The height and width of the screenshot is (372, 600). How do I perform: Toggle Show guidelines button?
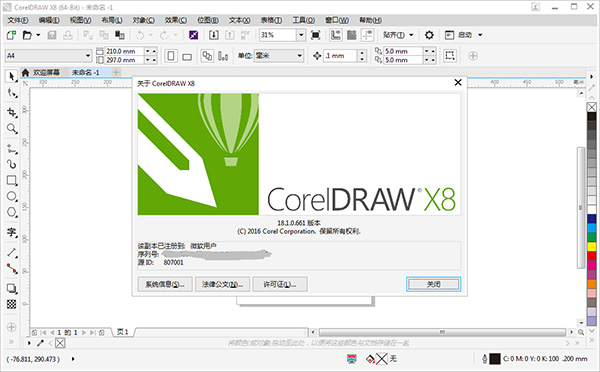pos(368,35)
